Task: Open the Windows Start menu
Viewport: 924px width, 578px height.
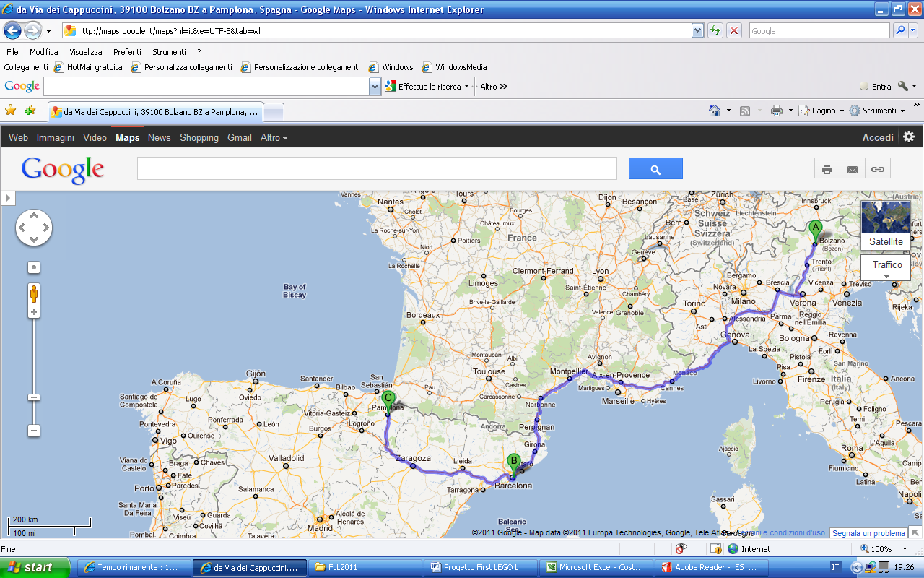Action: pos(35,567)
